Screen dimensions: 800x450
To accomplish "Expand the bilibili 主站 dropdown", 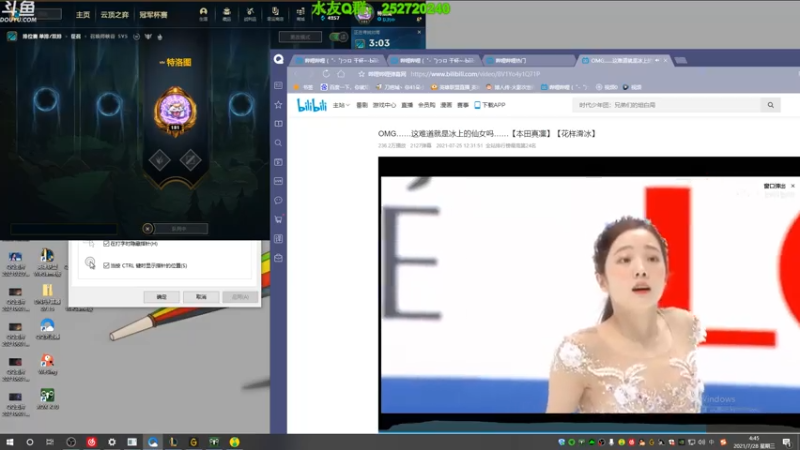I will point(341,105).
